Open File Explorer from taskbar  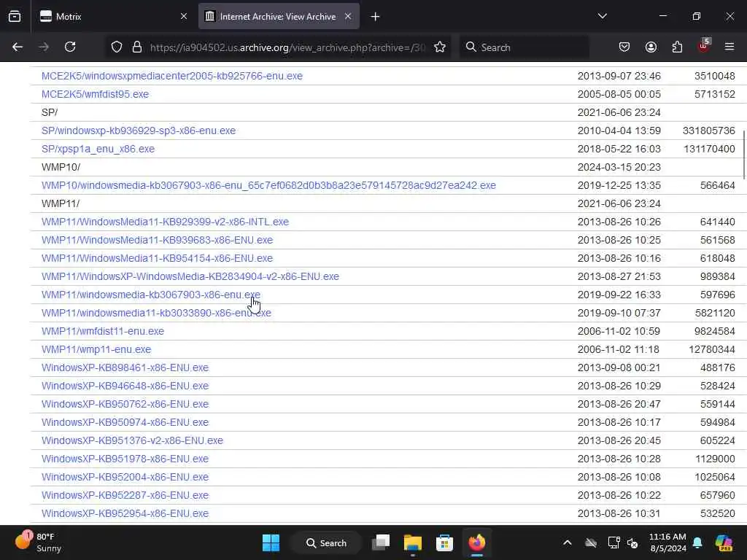[413, 542]
